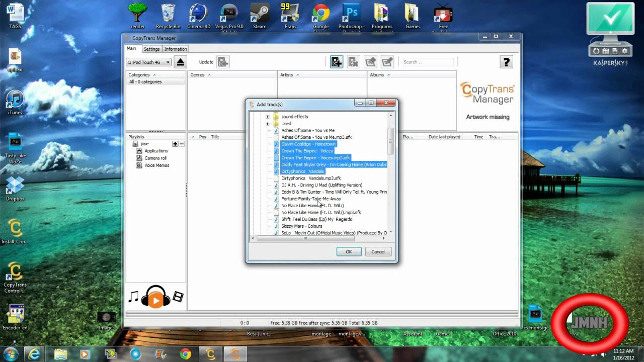Viewport: 644px width, 362px height.
Task: Click the Title column header
Action: [215, 137]
